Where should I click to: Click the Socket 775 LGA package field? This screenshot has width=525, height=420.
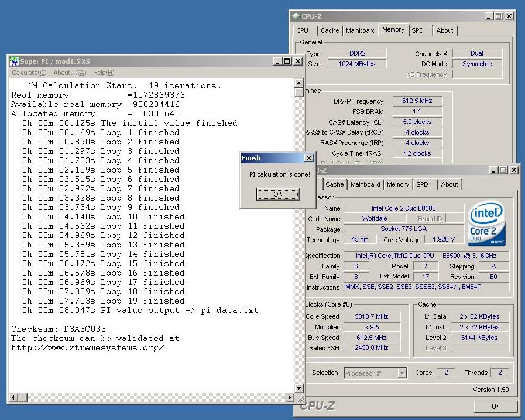404,229
